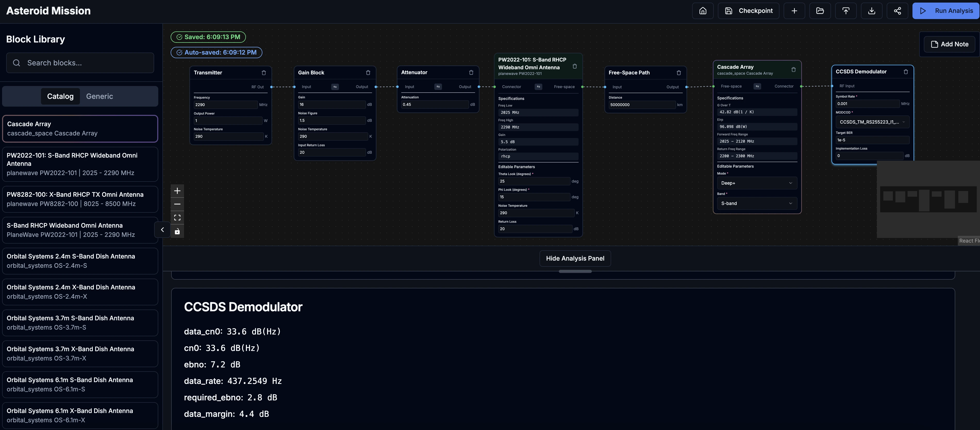The height and width of the screenshot is (430, 980).
Task: Swap Input/Output ports on the Gain Block
Action: 335,87
